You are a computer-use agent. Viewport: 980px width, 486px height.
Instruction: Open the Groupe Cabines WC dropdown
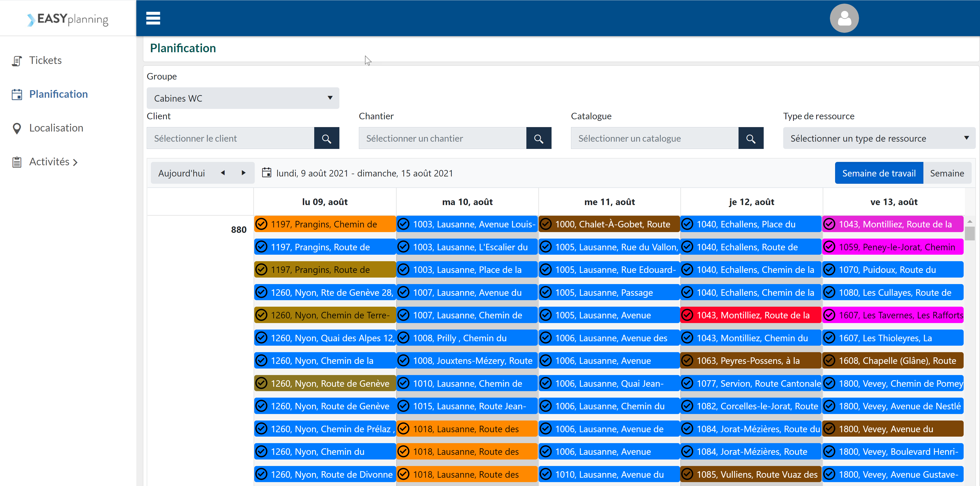click(x=243, y=98)
